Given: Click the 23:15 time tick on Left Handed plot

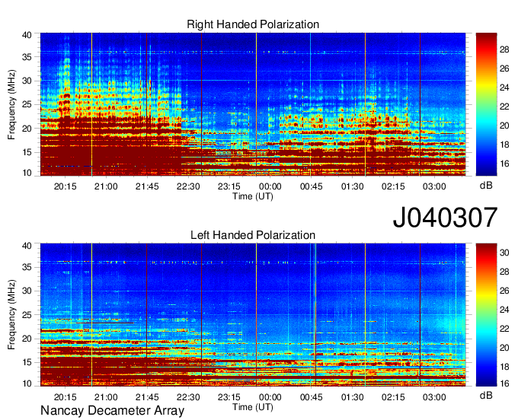Looking at the screenshot, I should [229, 397].
